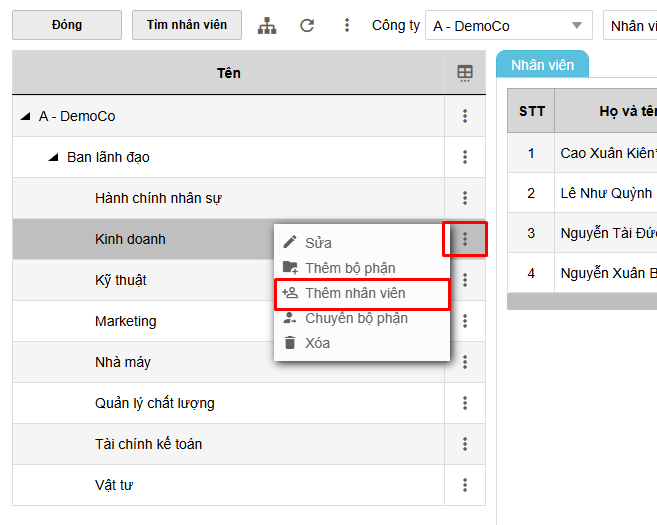Click the organization chart icon in toolbar
This screenshot has width=657, height=525.
[x=267, y=26]
